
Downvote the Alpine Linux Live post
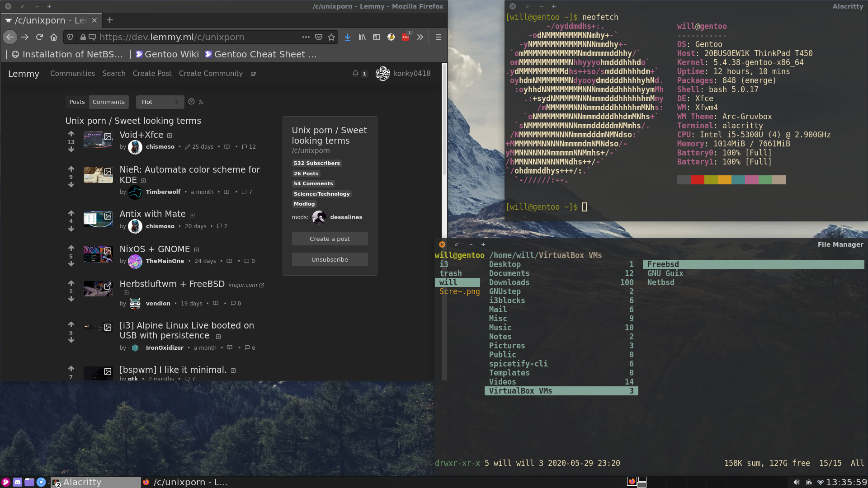[71, 340]
